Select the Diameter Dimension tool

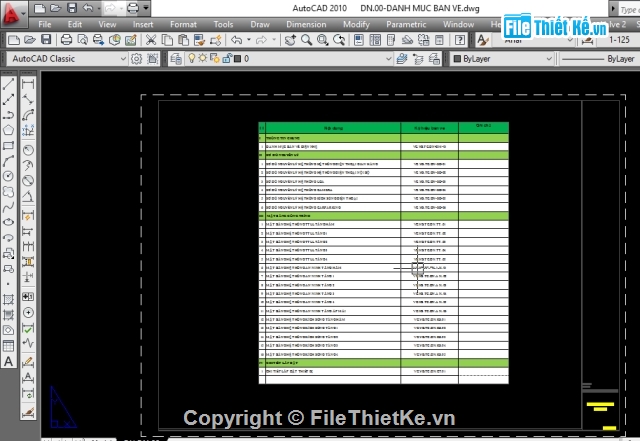coord(28,180)
